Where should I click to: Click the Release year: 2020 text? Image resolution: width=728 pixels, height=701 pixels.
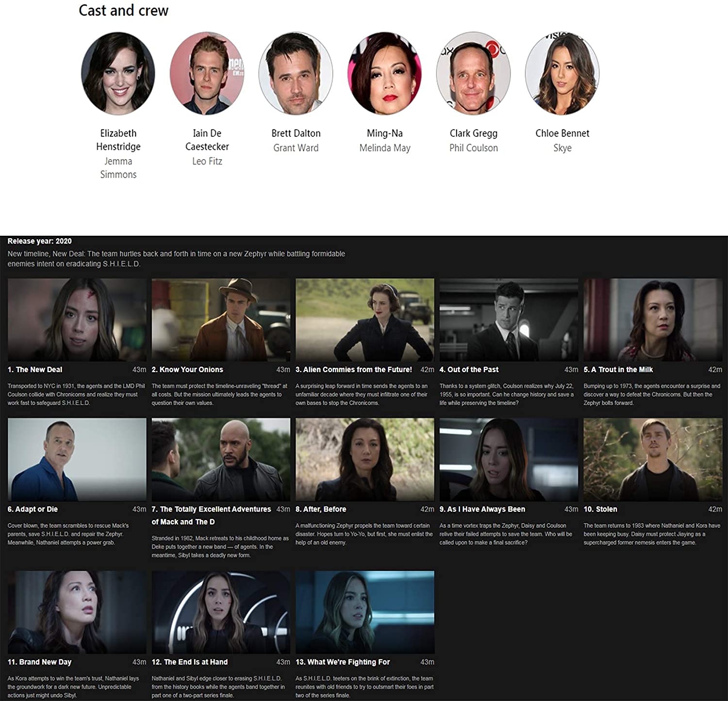[x=40, y=241]
